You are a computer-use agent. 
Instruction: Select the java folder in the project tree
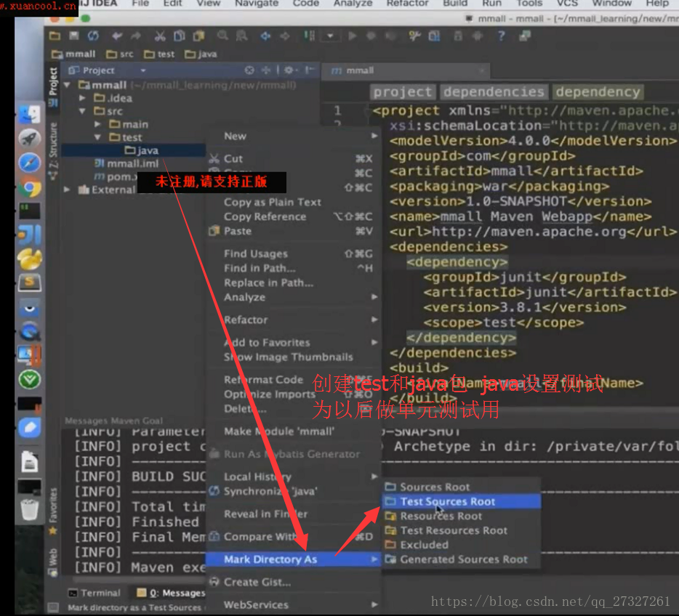[x=142, y=150]
